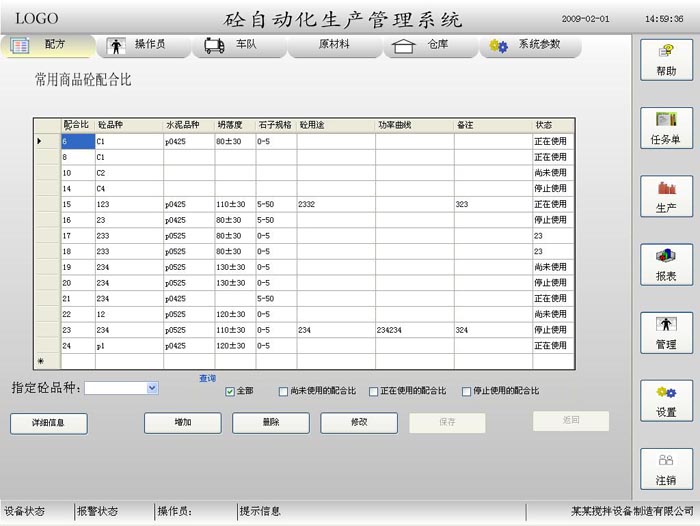Click the 删除 delete button
The height and width of the screenshot is (526, 700).
[271, 422]
